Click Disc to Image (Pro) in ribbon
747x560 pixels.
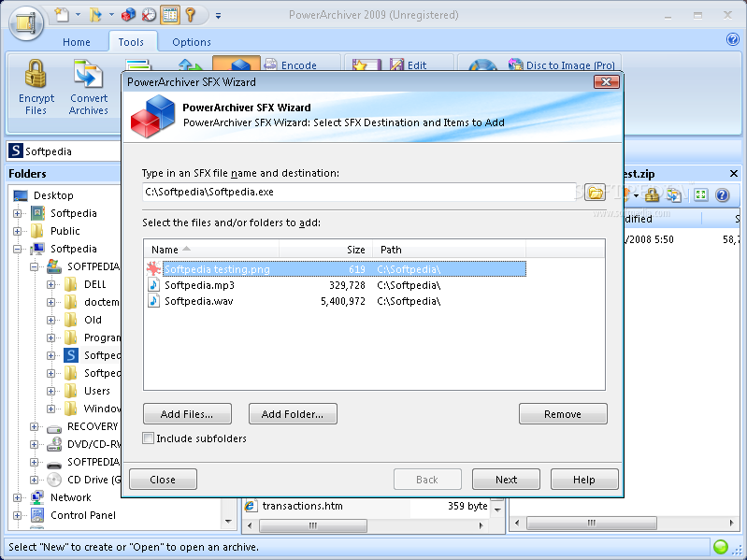(562, 65)
